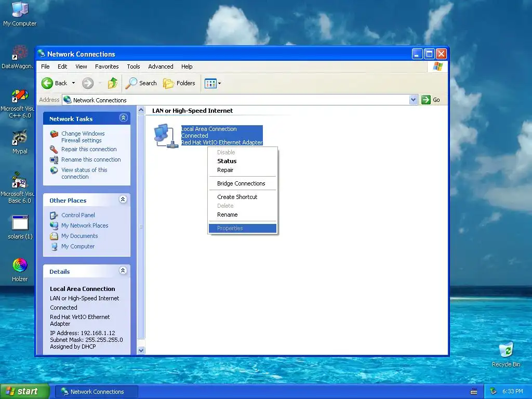Click the sidebar scroll down arrow

(x=141, y=351)
